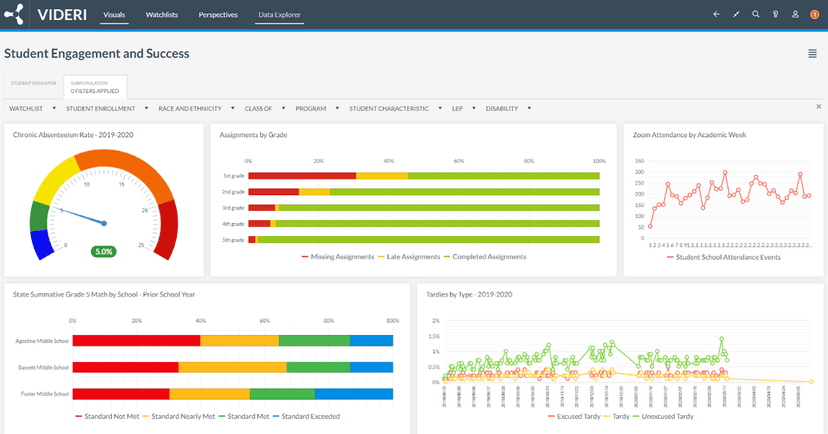Open the Data Explorer tab
The height and width of the screenshot is (434, 828).
[279, 16]
